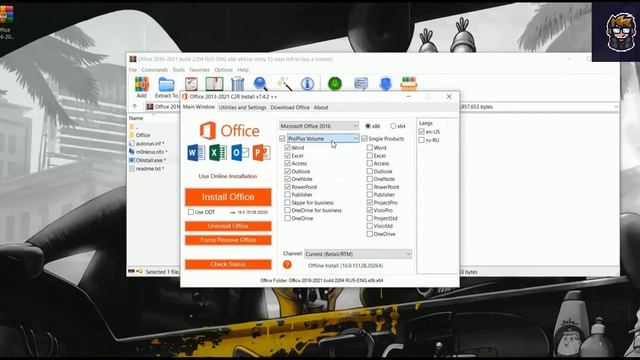Open WinRAR Options menu
Screen dimensions: 640x360
coord(223,70)
